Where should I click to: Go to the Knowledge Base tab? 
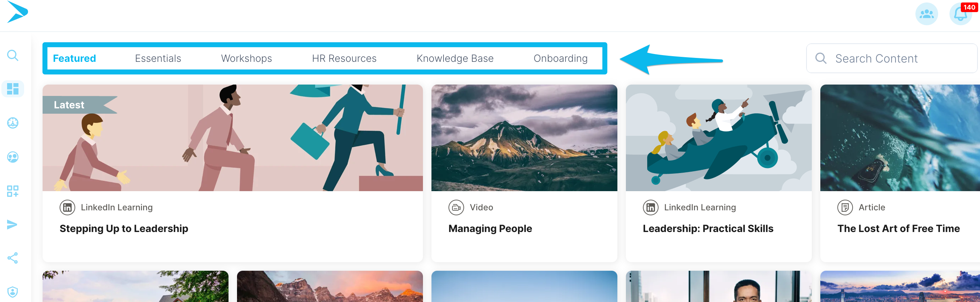[455, 58]
